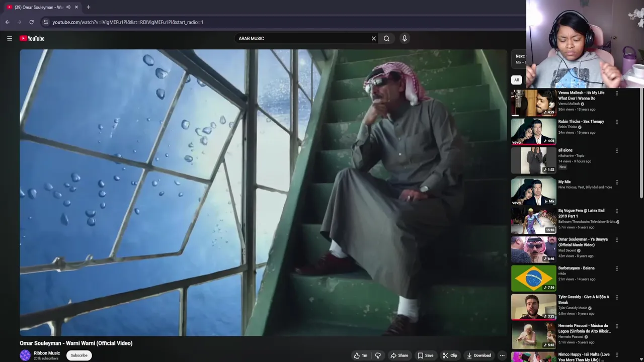The image size is (644, 362).
Task: Open Bq Vogue Fem Latex Ball thumbnail
Action: (534, 220)
